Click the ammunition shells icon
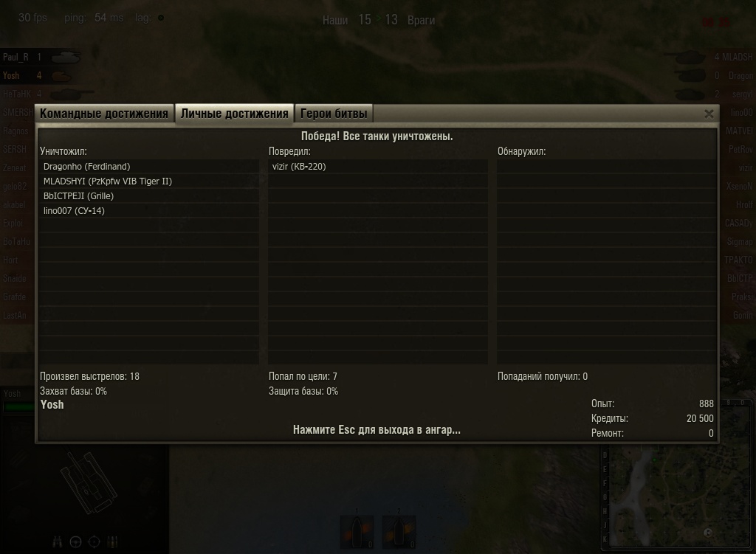756x554 pixels. point(112,542)
